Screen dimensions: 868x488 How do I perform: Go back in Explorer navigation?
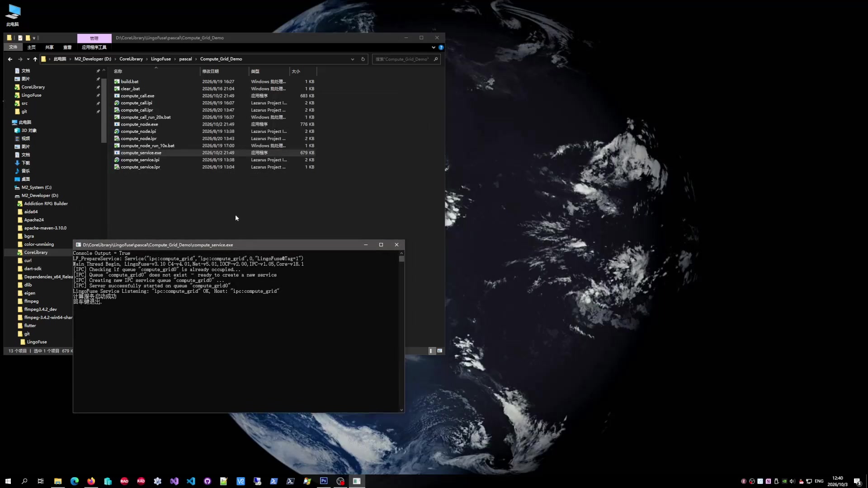10,59
